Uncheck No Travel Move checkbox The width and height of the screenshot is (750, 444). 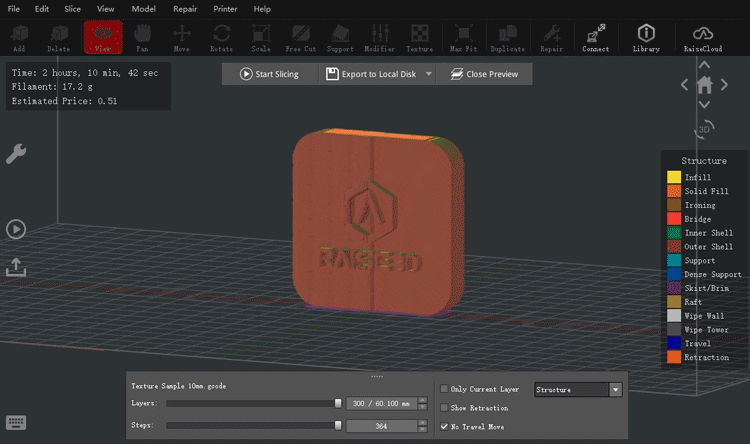coord(444,426)
